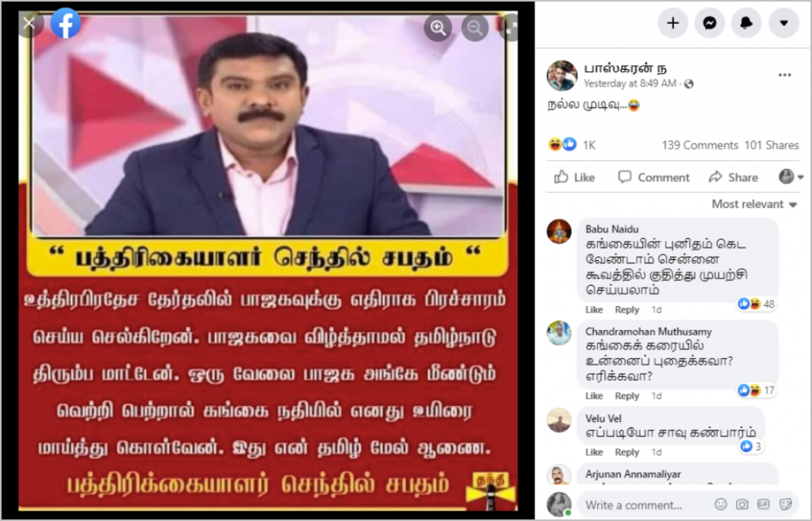Like the post

pos(574,177)
